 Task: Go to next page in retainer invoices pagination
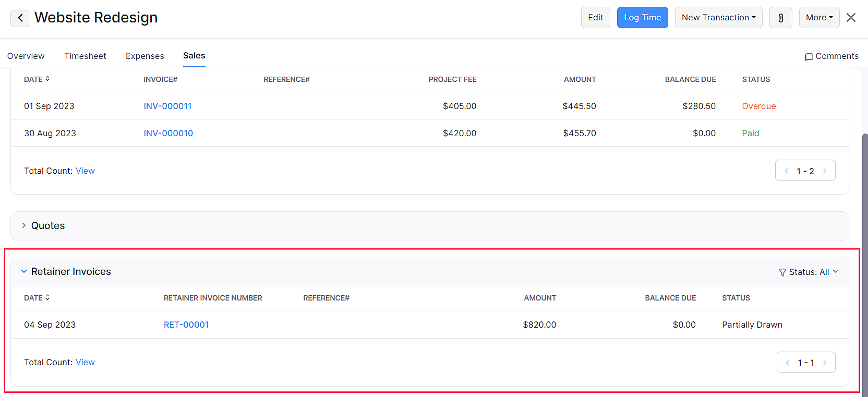point(825,363)
